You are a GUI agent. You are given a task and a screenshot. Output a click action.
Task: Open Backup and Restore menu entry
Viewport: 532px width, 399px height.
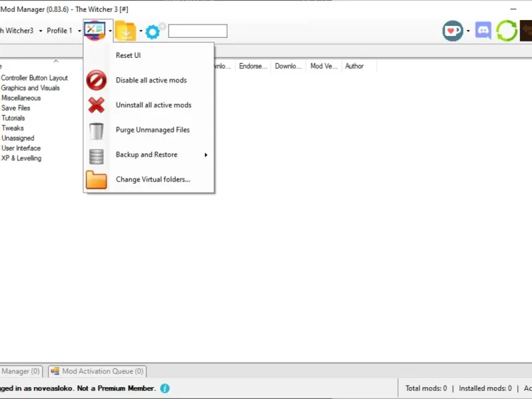pyautogui.click(x=148, y=155)
